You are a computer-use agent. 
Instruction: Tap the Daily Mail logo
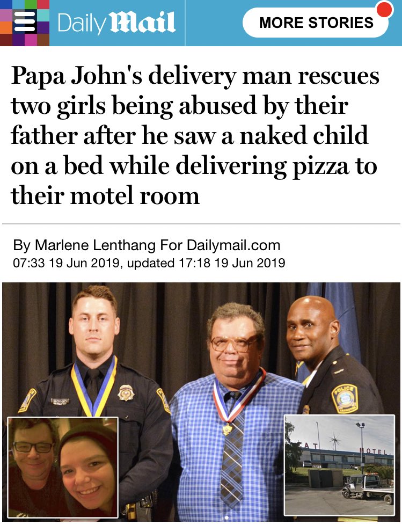click(116, 23)
